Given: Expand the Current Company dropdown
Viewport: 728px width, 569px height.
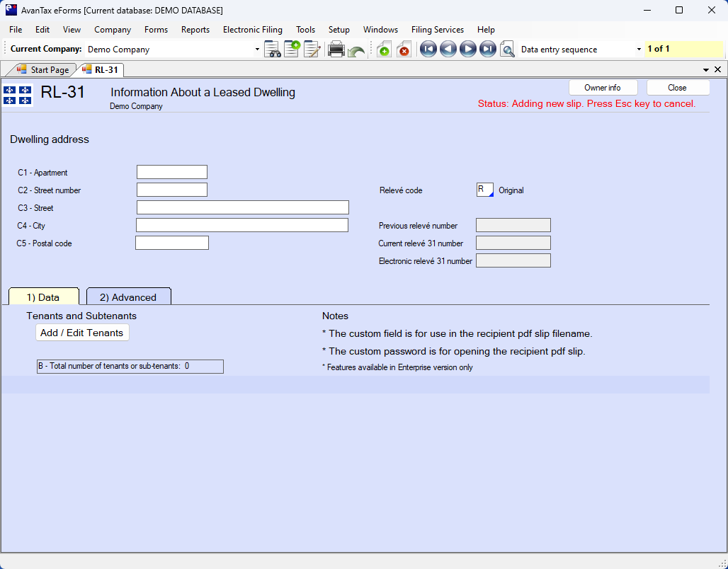Looking at the screenshot, I should click(257, 50).
